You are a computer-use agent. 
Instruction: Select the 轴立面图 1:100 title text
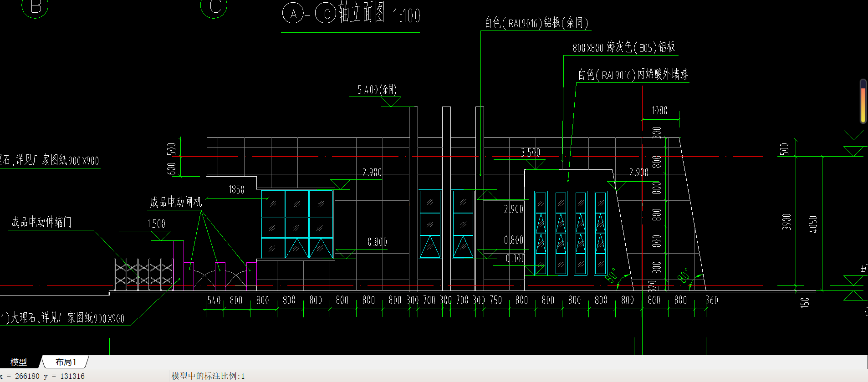click(x=379, y=13)
